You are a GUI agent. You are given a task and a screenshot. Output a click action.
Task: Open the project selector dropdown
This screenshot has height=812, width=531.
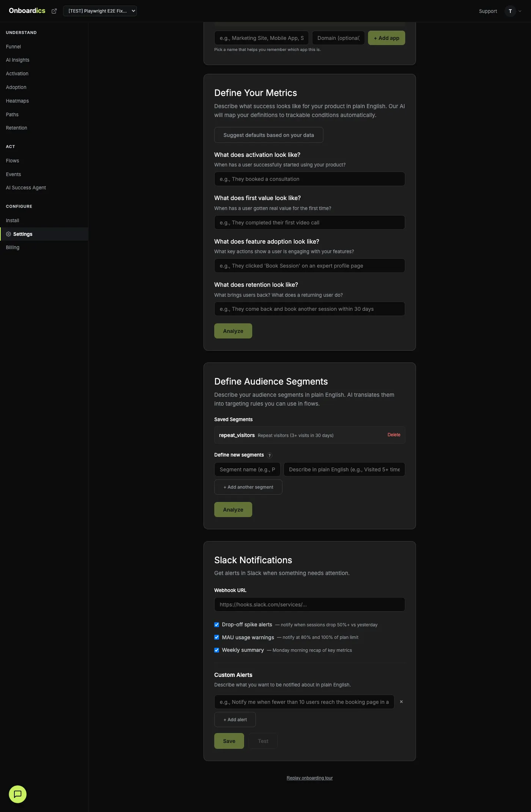tap(100, 11)
